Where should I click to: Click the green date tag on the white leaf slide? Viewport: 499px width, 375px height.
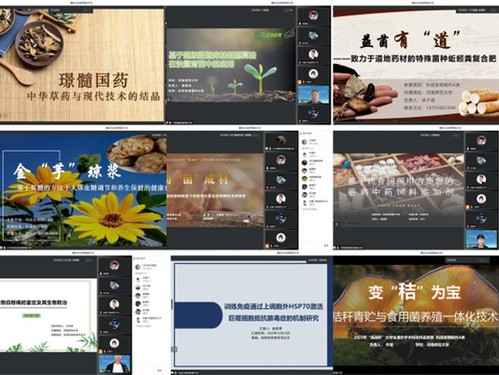32,315
